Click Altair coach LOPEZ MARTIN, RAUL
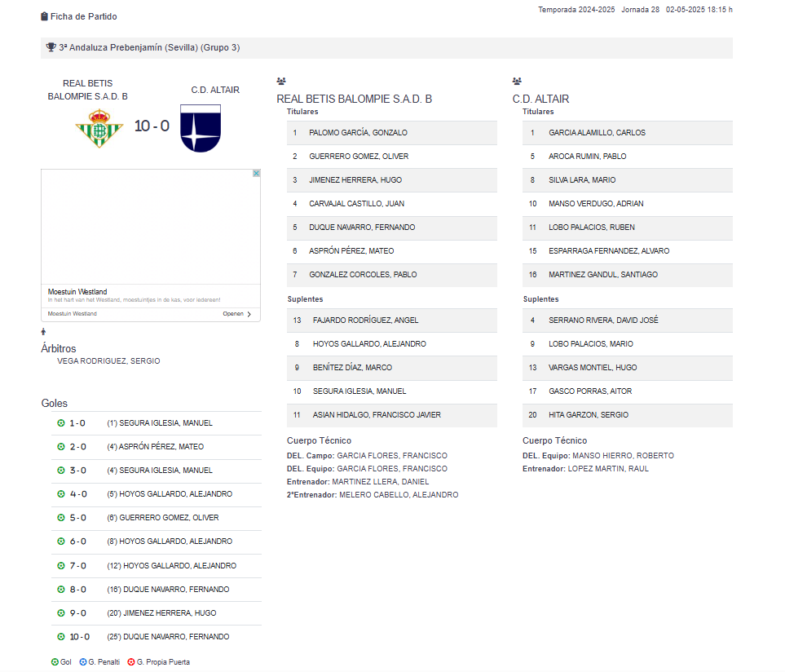Screen dimensions: 785x672 pos(608,469)
